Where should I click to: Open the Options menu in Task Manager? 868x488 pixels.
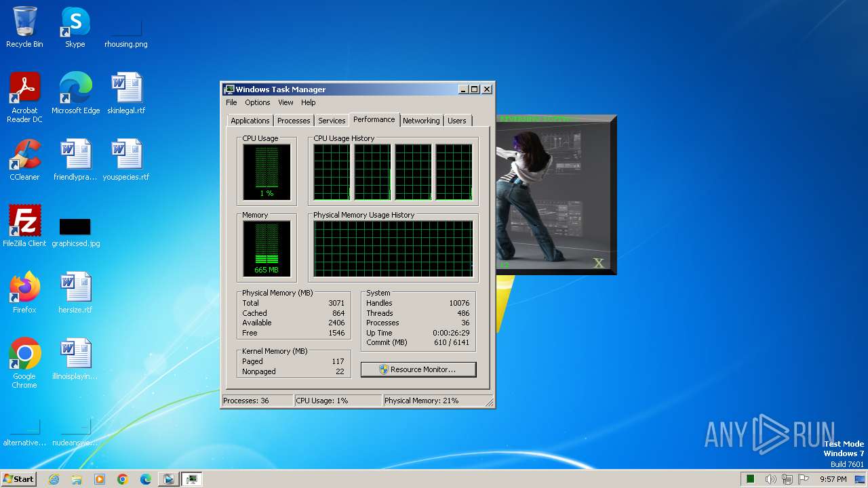click(x=258, y=102)
